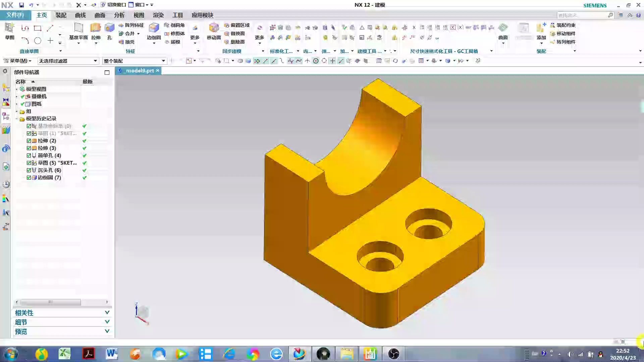Uncheck the 拉伸 (2) feature checkbox

point(29,141)
